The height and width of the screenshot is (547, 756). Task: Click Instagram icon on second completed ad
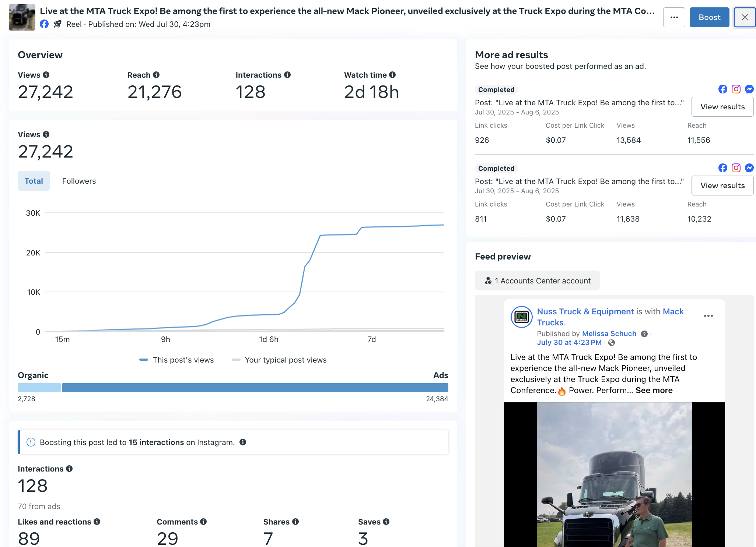tap(736, 168)
